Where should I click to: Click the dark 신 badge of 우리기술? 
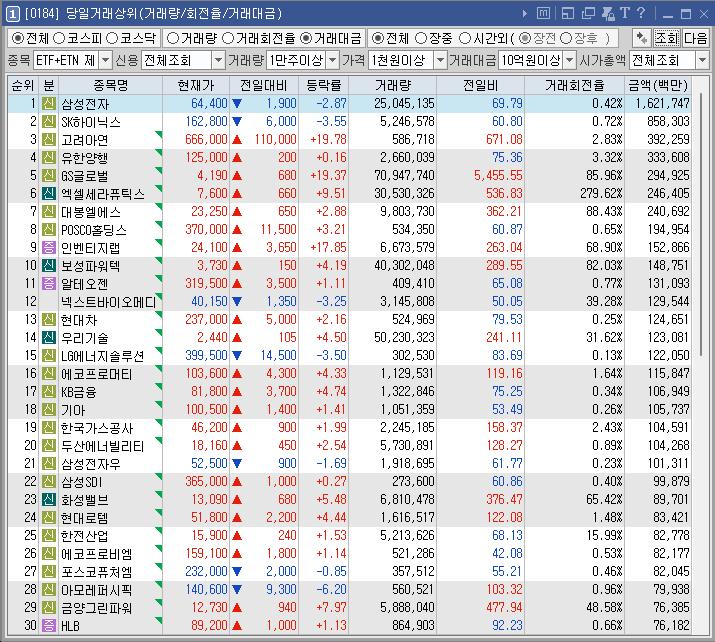49,337
